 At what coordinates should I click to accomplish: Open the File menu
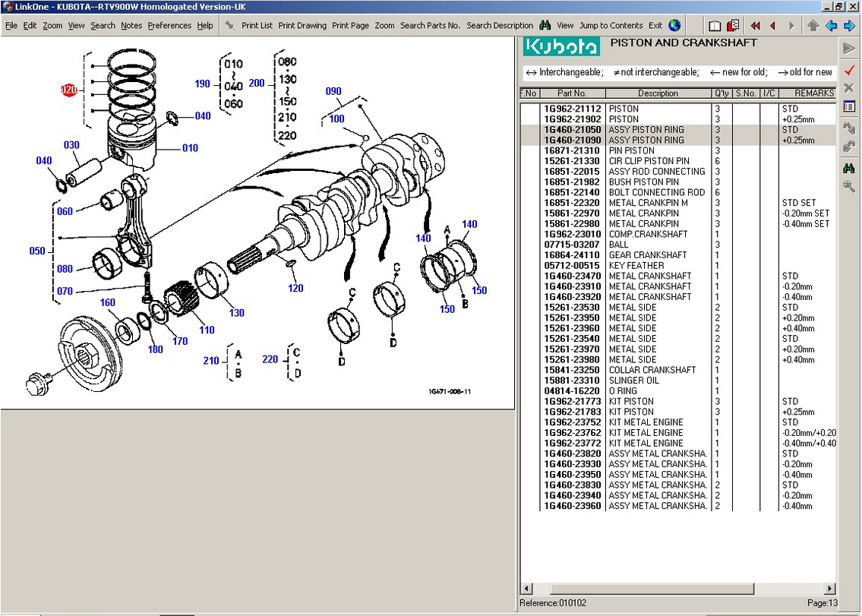[x=11, y=25]
